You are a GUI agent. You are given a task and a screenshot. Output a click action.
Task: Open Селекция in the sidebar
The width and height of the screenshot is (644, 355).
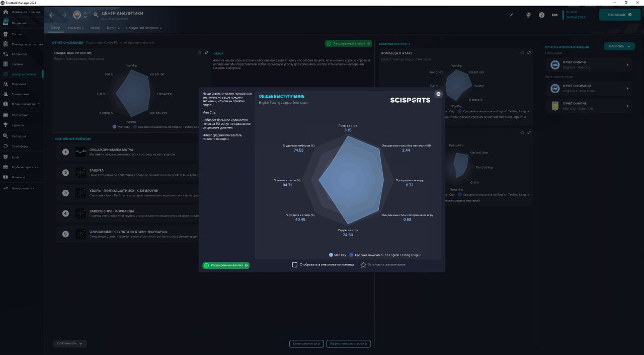(x=22, y=136)
